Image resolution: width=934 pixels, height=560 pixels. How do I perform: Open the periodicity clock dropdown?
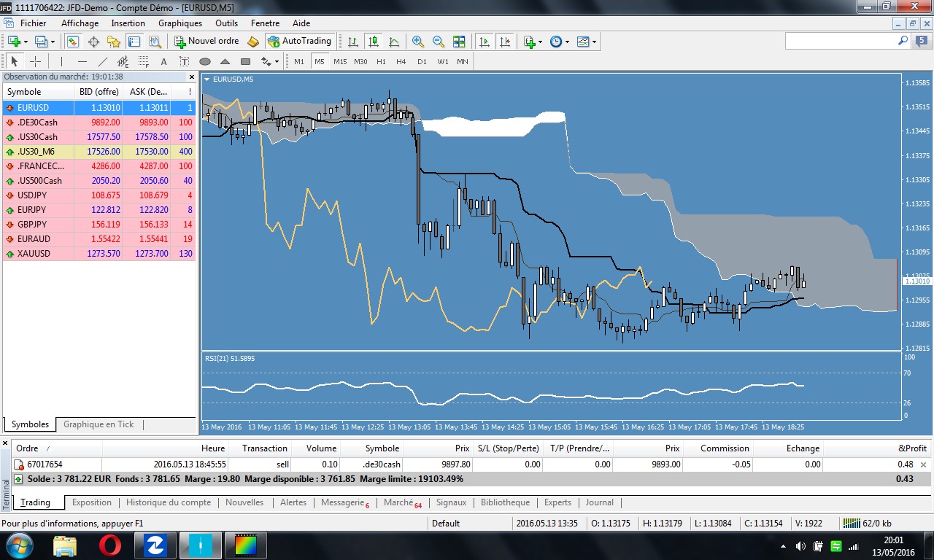pos(559,42)
